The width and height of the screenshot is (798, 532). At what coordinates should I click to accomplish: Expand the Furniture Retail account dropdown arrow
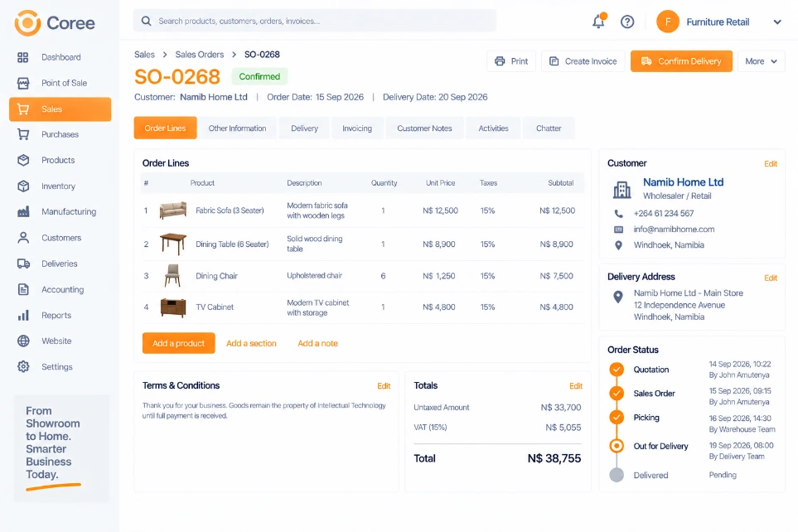[x=777, y=22]
